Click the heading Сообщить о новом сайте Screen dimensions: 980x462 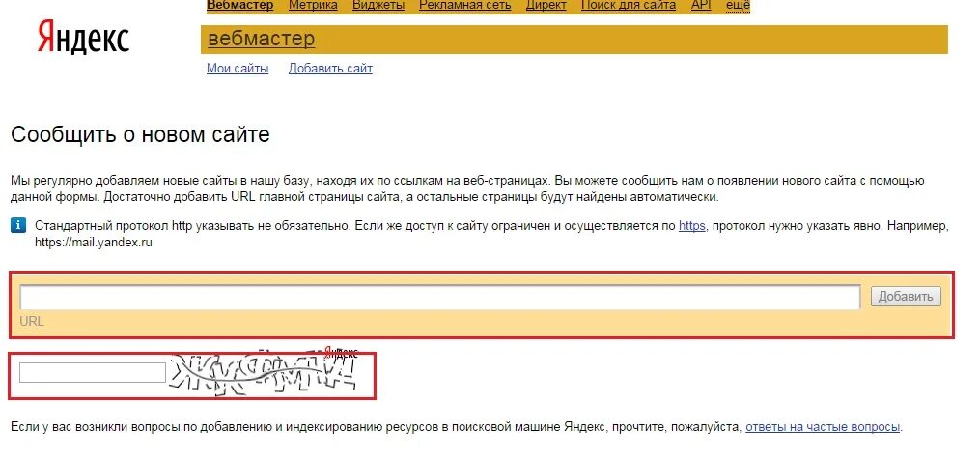(141, 134)
